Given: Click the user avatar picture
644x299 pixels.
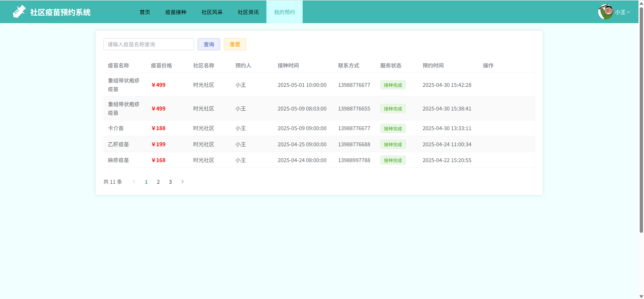Looking at the screenshot, I should (606, 12).
